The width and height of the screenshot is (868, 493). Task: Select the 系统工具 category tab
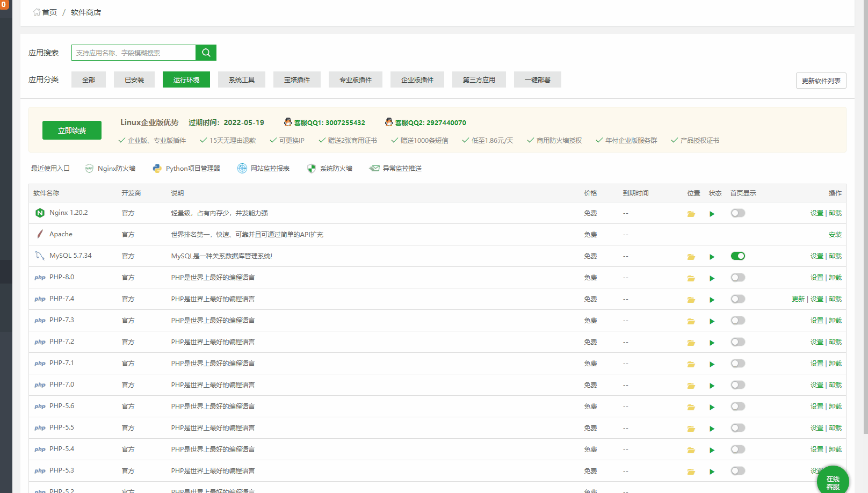click(242, 79)
